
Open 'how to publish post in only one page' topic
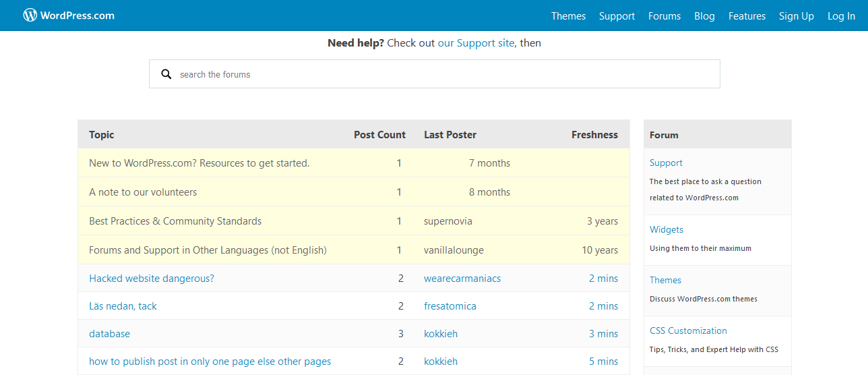click(x=210, y=362)
